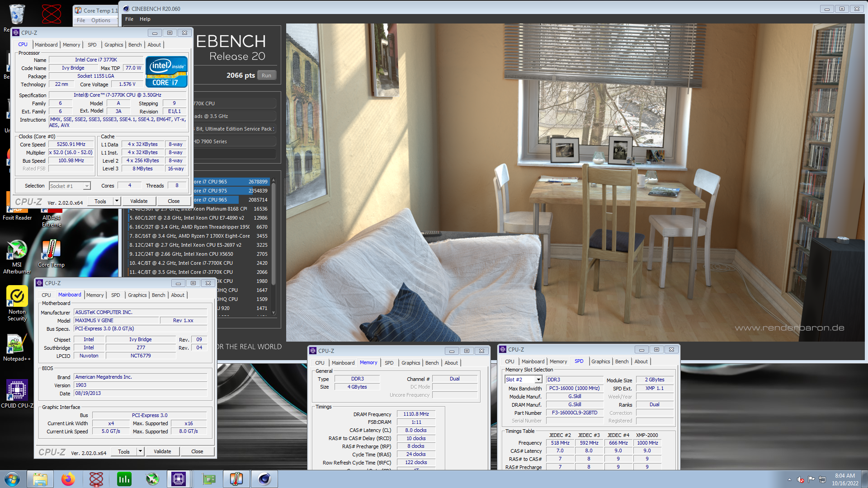Open Action Center flag in system tray
Image resolution: width=868 pixels, height=488 pixels.
(811, 479)
